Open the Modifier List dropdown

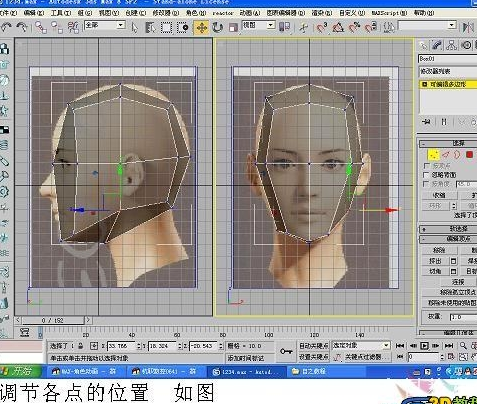click(x=448, y=71)
